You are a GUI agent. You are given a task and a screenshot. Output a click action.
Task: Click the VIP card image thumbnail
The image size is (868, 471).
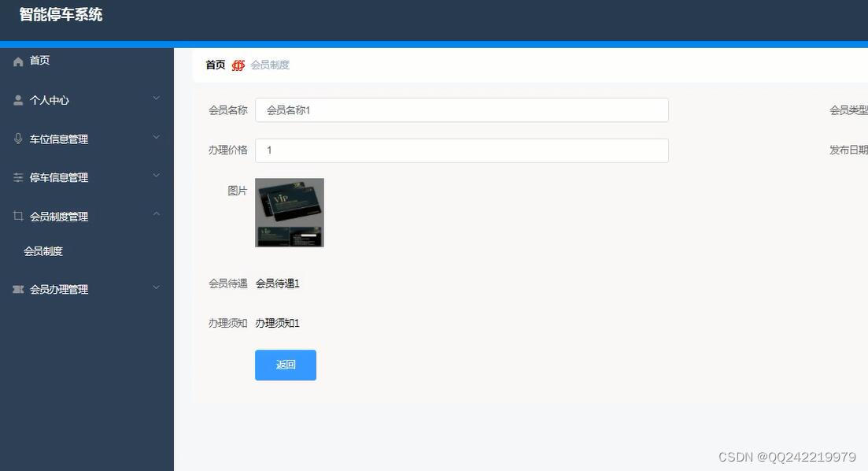289,212
